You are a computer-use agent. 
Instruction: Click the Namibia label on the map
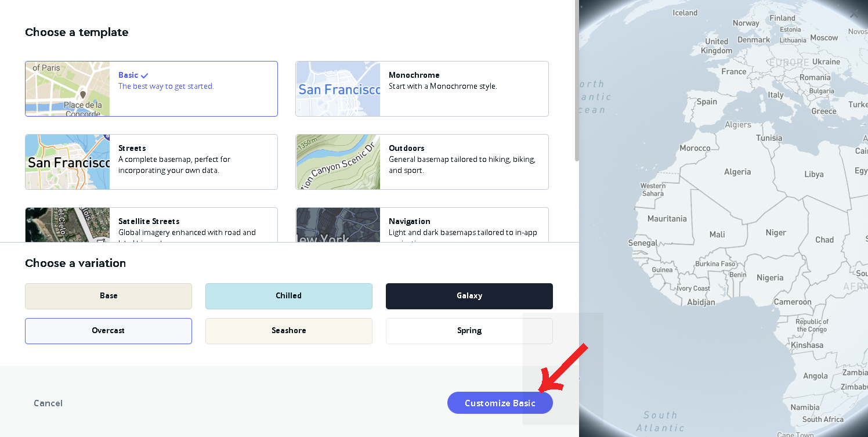coord(805,407)
